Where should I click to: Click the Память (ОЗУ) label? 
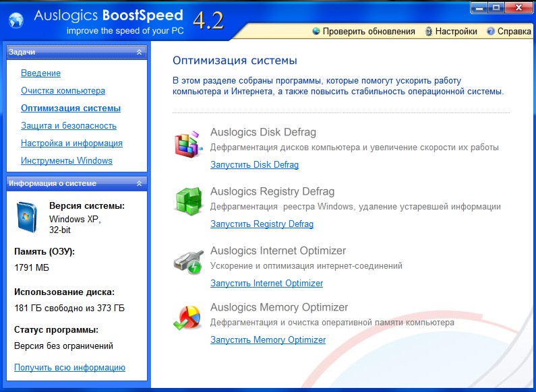[44, 252]
